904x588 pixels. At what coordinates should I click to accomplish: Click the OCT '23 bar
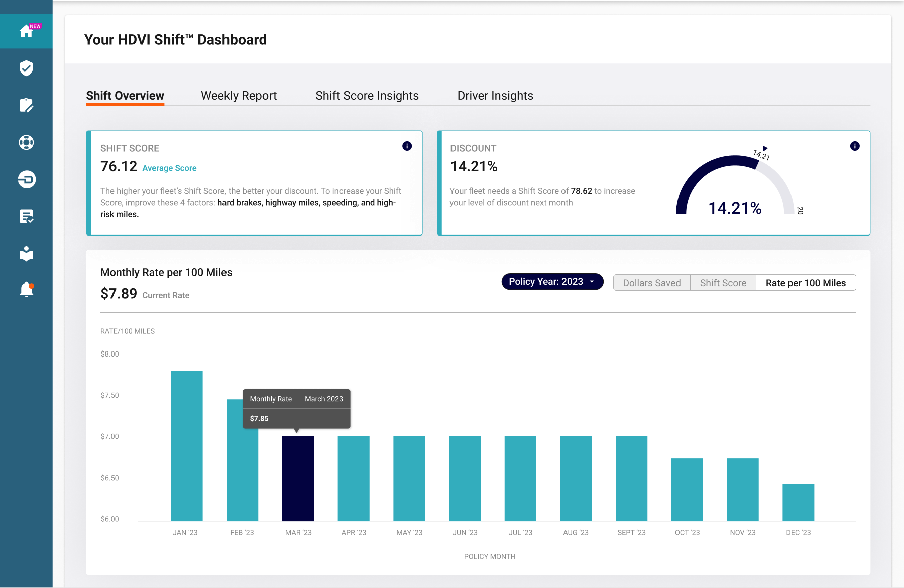pyautogui.click(x=687, y=490)
